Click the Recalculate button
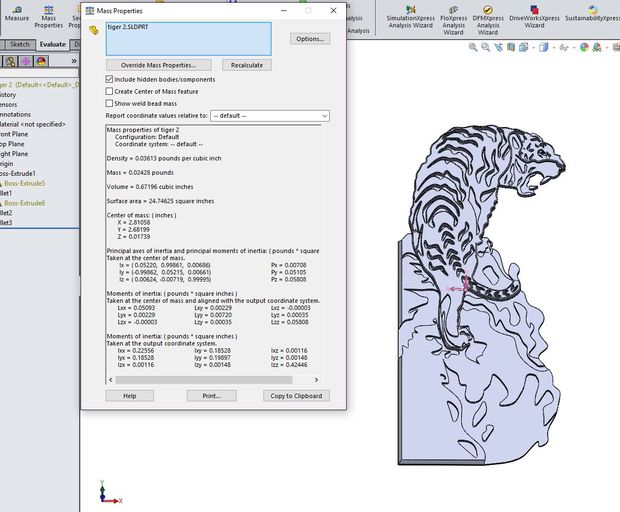The height and width of the screenshot is (512, 620). (x=247, y=65)
